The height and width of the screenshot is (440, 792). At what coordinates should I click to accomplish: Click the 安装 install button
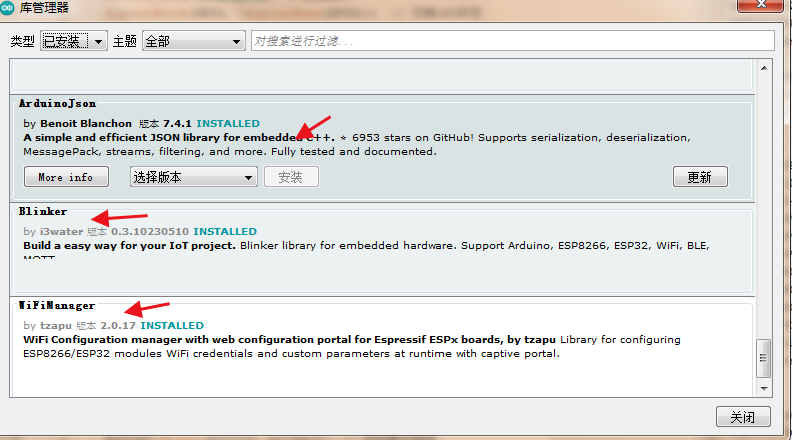(x=291, y=177)
